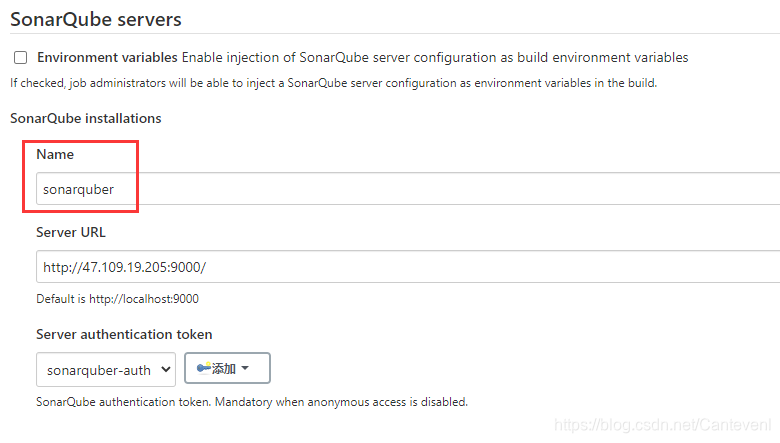Click the SonarQube servers section heading

coord(96,19)
